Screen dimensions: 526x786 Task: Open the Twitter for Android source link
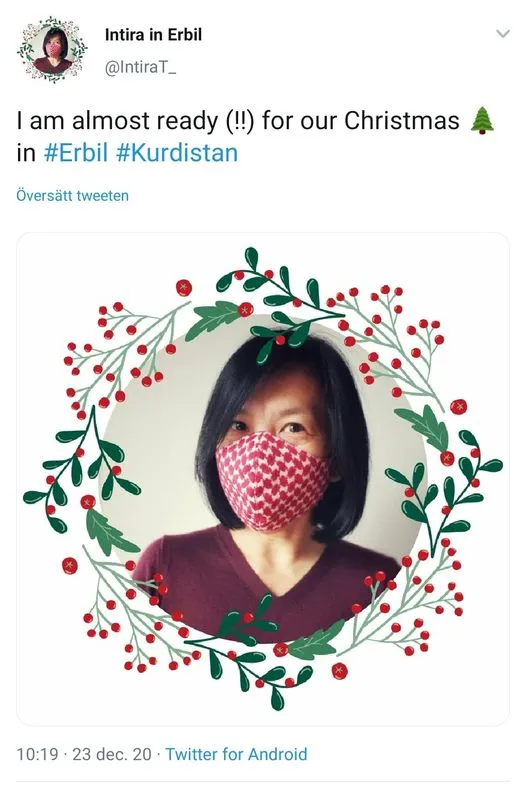(x=236, y=754)
